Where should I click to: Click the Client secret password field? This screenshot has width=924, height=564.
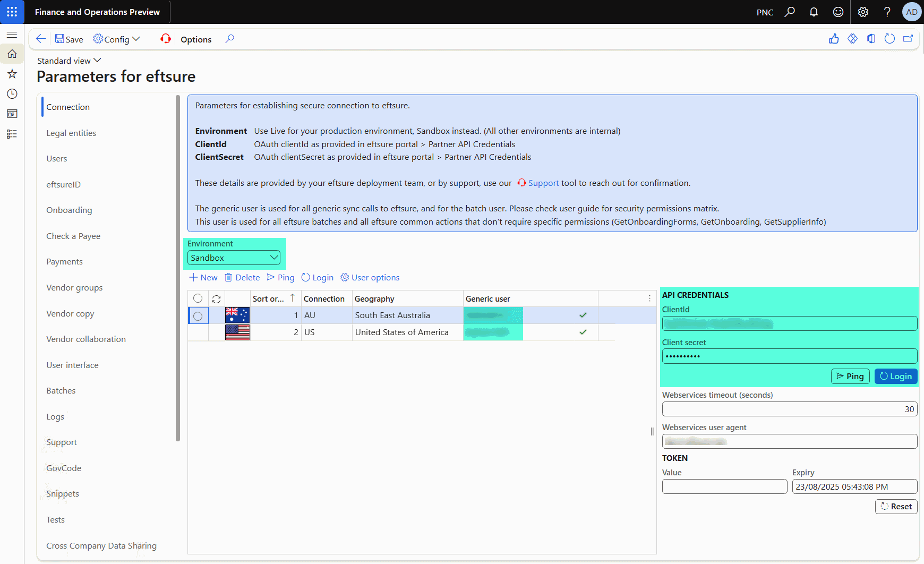coord(790,356)
